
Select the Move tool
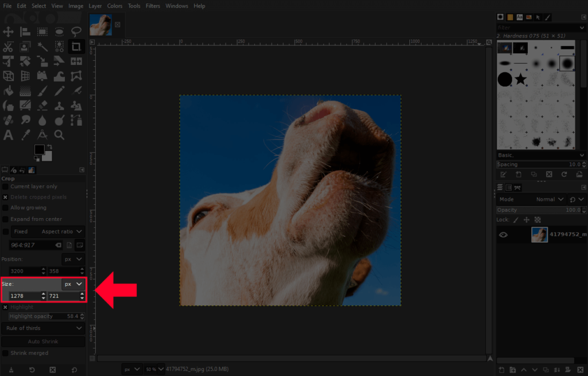click(9, 32)
